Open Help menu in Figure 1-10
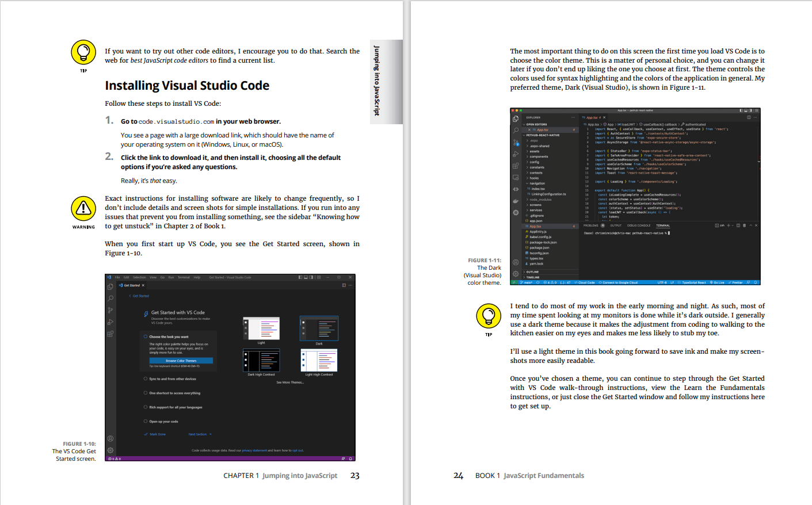Screen dimensions: 812x505 pos(197,277)
